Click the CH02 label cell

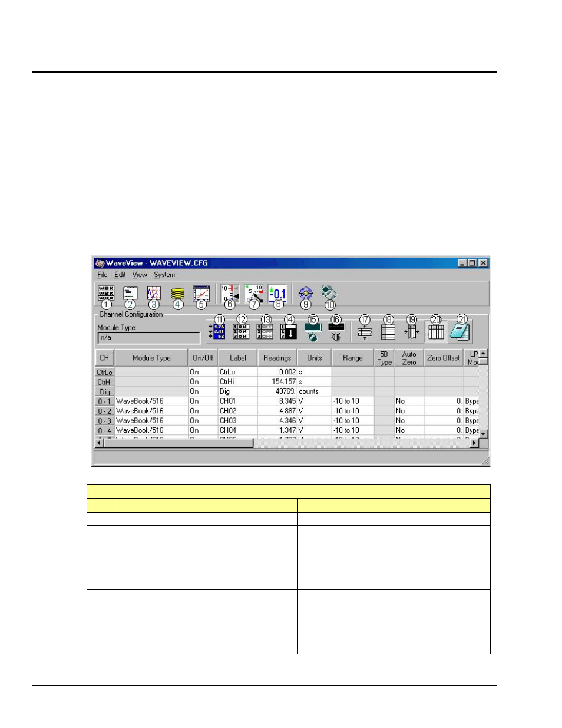point(238,411)
